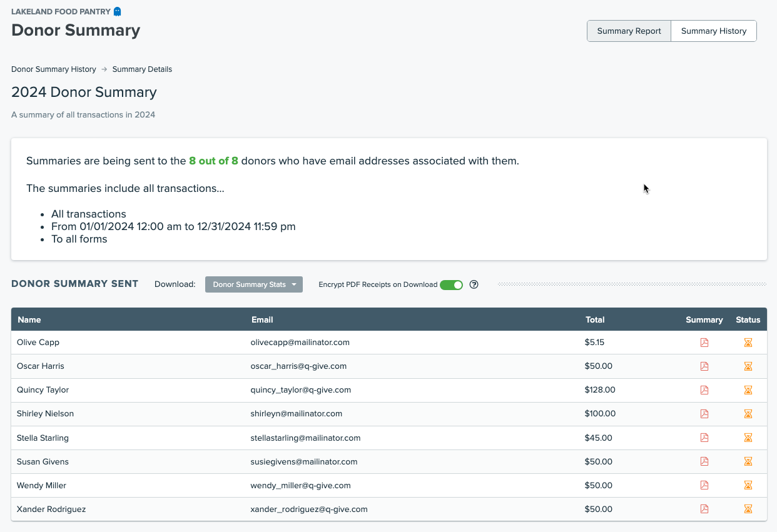Click Wendy Miller's hourglass status icon
Image resolution: width=777 pixels, height=532 pixels.
point(748,485)
